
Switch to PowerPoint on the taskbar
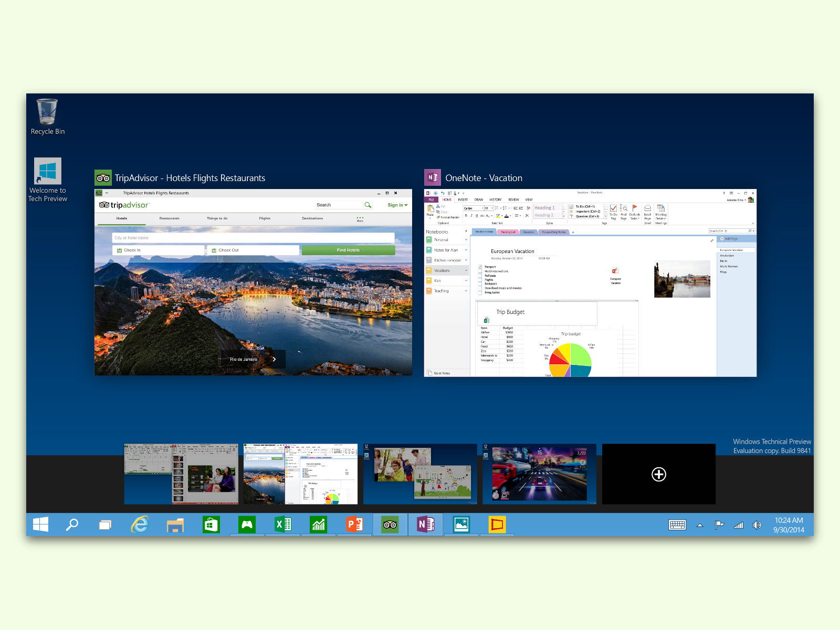point(354,524)
